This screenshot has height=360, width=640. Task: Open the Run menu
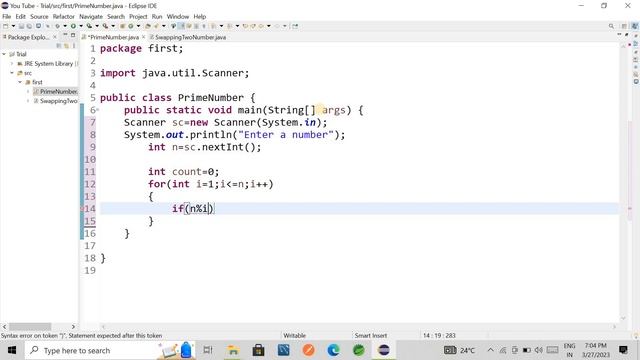157,17
